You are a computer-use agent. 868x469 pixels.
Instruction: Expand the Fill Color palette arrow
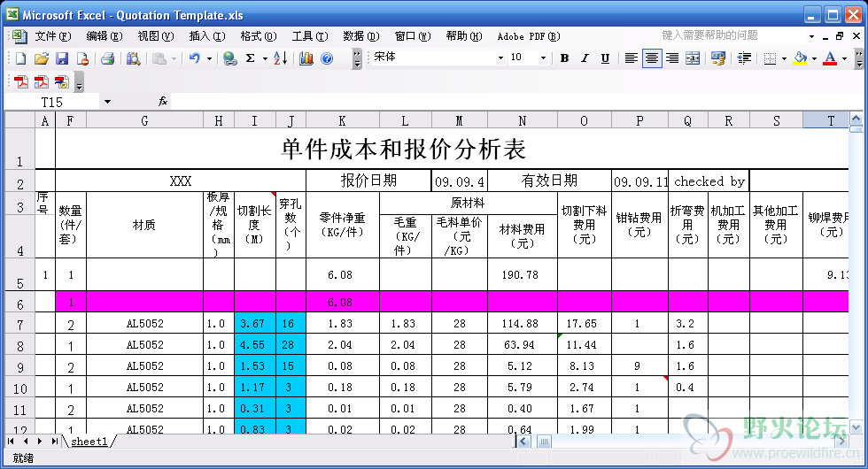click(x=814, y=58)
